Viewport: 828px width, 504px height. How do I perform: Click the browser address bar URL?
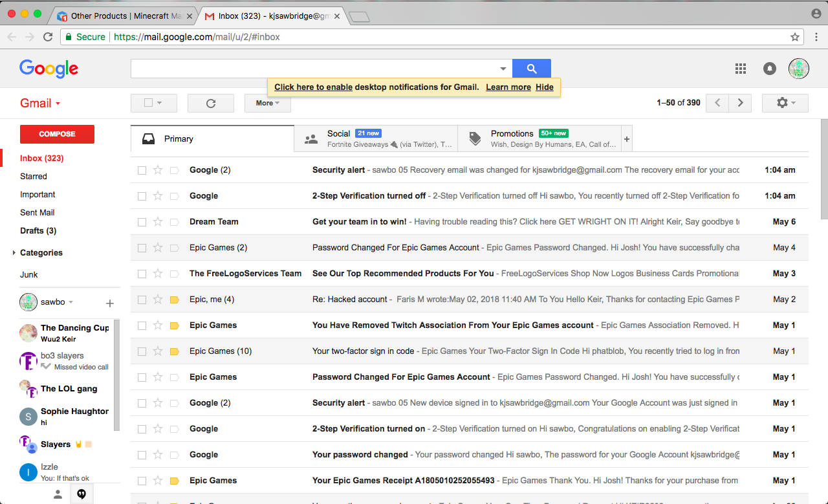pyautogui.click(x=197, y=37)
